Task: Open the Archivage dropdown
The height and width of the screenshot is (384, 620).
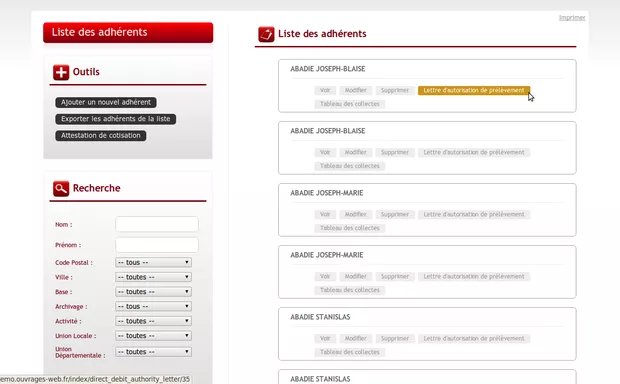Action: pyautogui.click(x=153, y=306)
